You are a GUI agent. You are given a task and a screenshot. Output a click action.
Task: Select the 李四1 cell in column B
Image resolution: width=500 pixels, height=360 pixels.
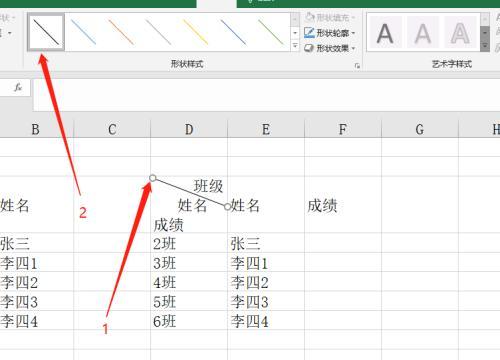tap(37, 262)
